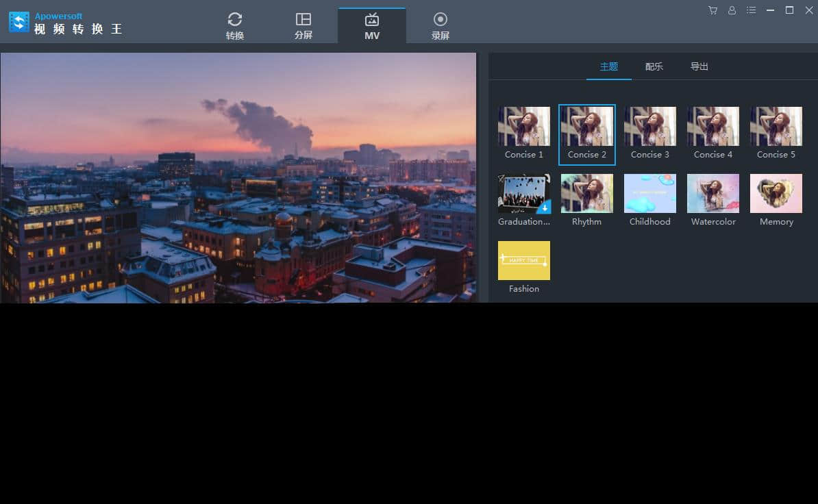Download the Graduation theme via arrow badge

(544, 207)
